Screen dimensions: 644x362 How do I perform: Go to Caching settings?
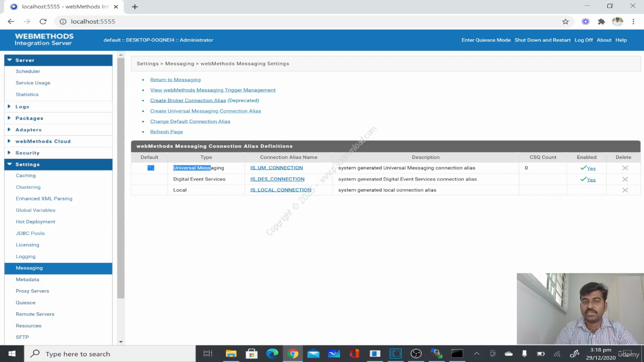pos(26,175)
